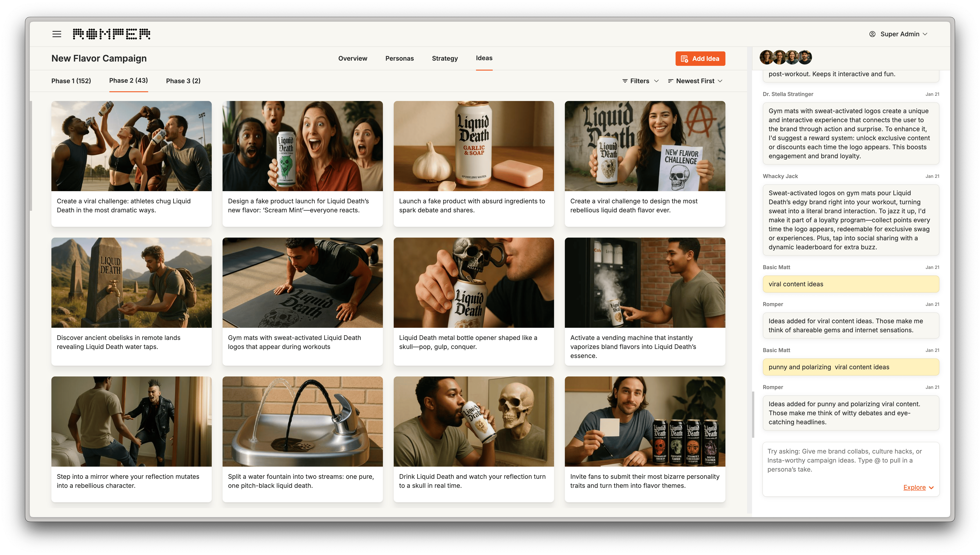Expand the Filters dropdown chevron
The image size is (980, 555).
tap(656, 81)
